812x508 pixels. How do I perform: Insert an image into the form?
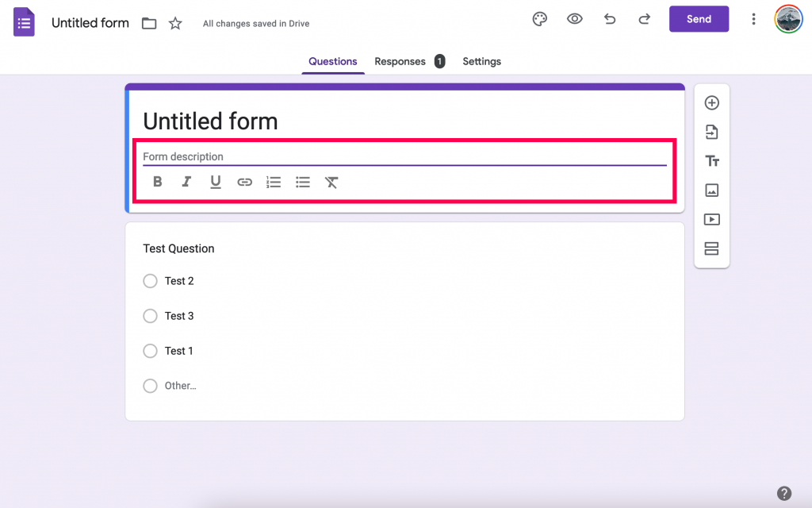(x=711, y=190)
